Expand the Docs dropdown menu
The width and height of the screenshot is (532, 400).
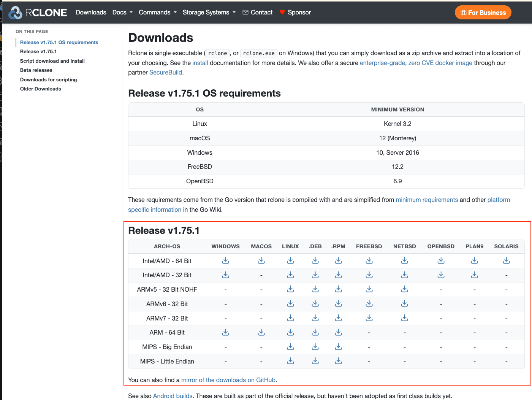pyautogui.click(x=122, y=13)
